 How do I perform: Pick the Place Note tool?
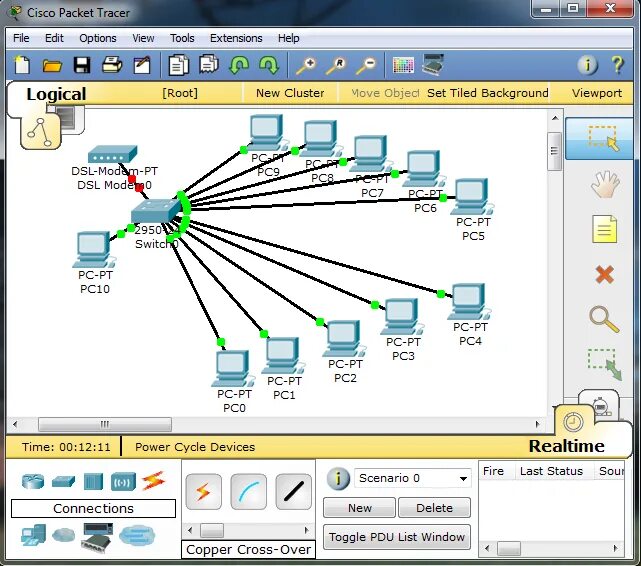pyautogui.click(x=605, y=229)
